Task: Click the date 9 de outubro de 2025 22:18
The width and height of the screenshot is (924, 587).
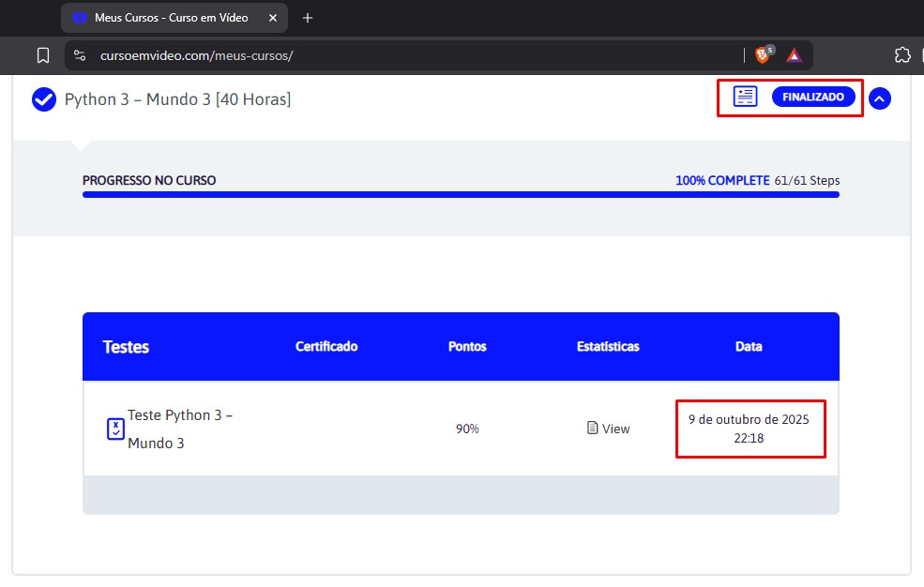Action: pos(749,429)
